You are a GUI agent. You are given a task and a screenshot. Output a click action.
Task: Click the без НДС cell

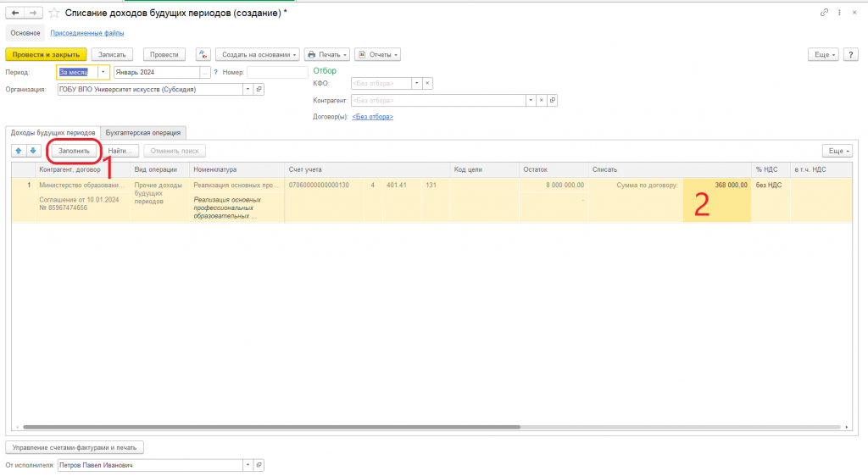point(771,200)
